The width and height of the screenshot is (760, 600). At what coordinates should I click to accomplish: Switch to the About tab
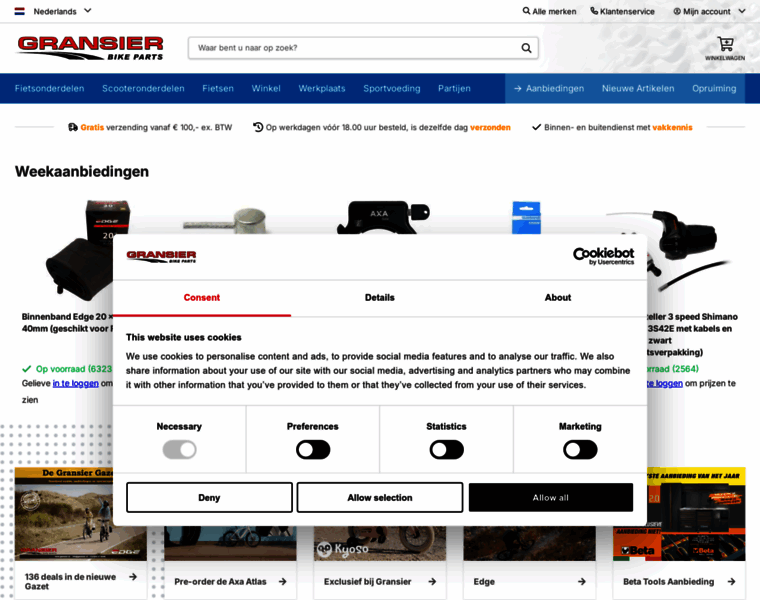(x=557, y=298)
